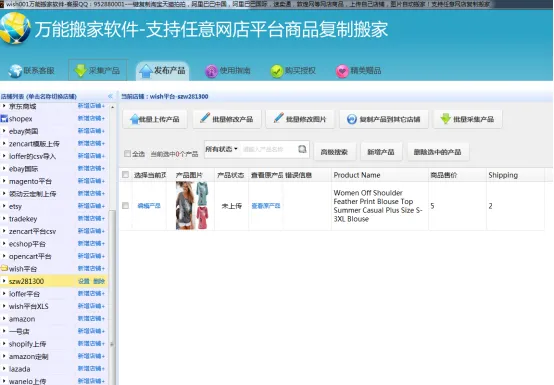Open the 所有状态 status dropdown

tap(222, 149)
